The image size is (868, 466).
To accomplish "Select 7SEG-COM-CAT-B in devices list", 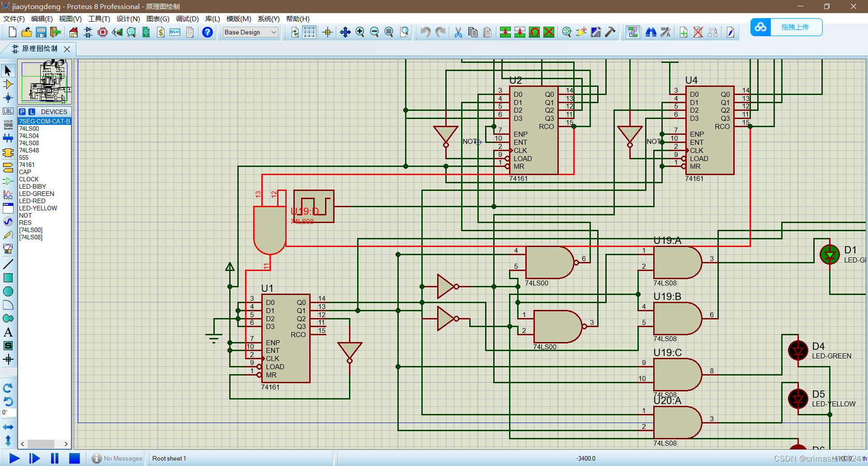I will (x=44, y=121).
